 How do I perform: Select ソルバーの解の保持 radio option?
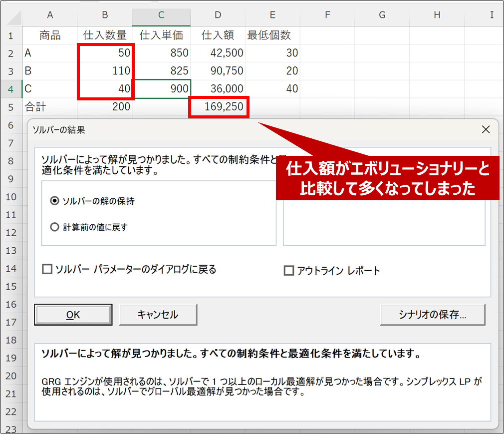coord(55,201)
